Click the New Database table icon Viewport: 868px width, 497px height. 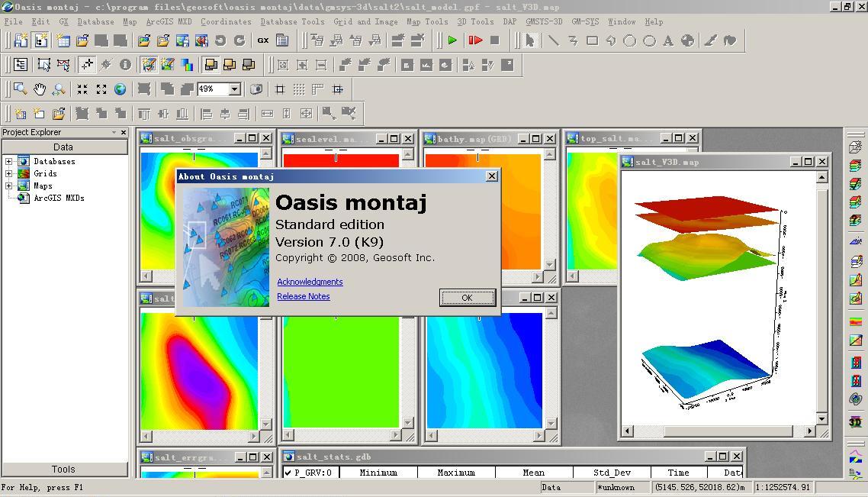coord(63,40)
